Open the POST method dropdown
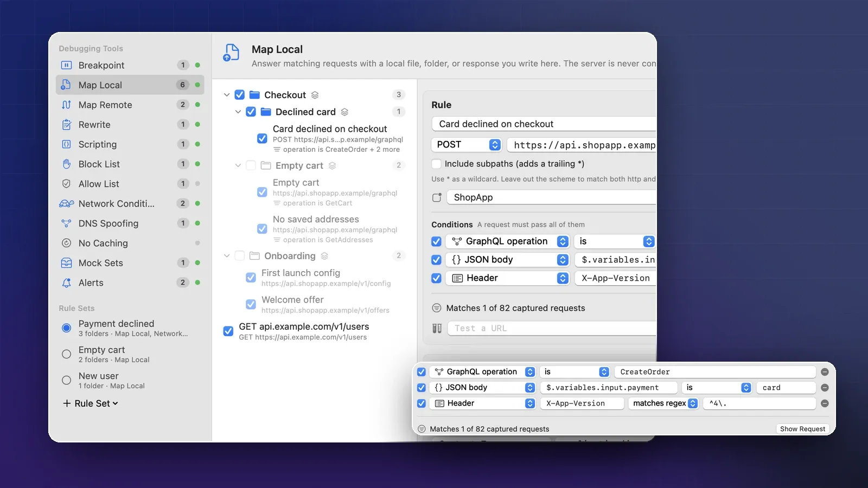Image resolution: width=868 pixels, height=488 pixels. 467,145
